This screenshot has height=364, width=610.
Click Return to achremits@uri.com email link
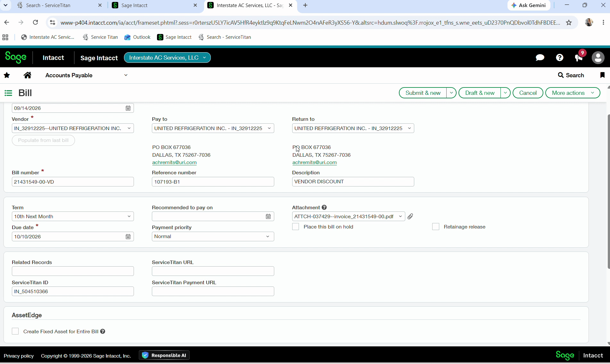tap(314, 162)
